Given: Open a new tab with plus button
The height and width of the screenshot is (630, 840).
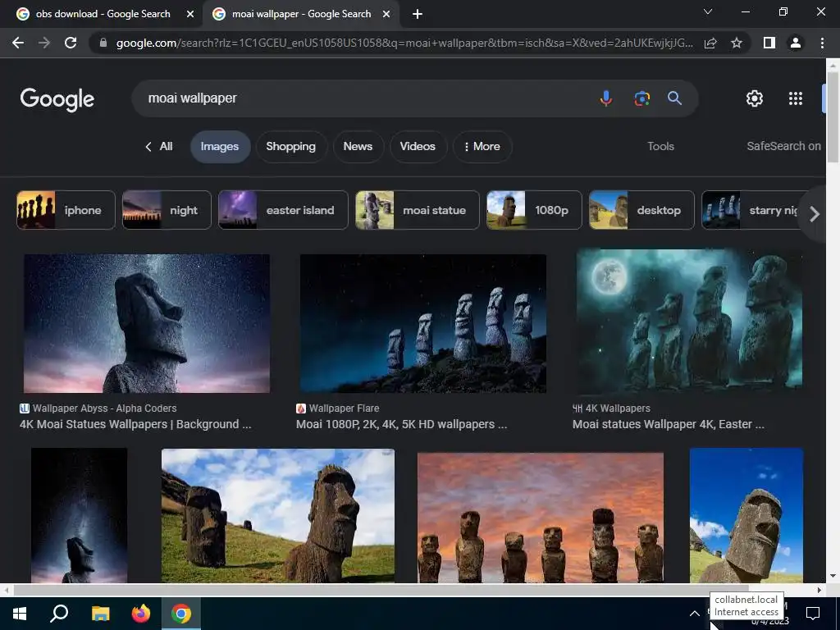Looking at the screenshot, I should (x=418, y=15).
